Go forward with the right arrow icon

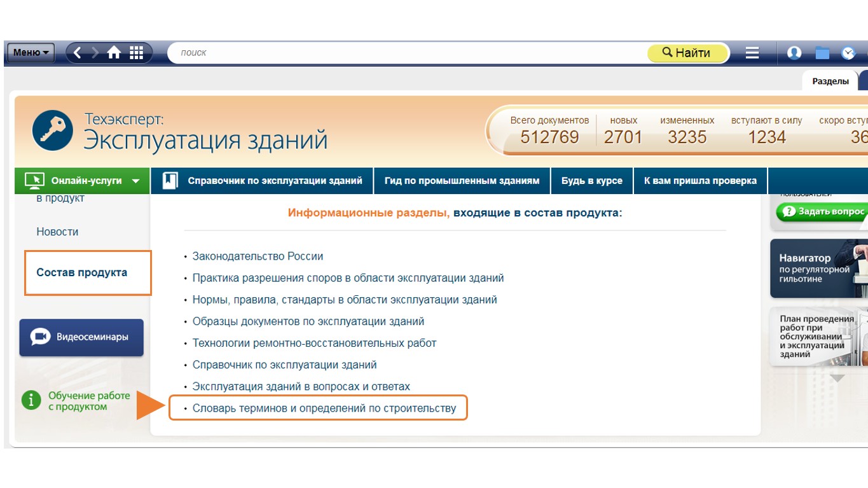tap(95, 53)
